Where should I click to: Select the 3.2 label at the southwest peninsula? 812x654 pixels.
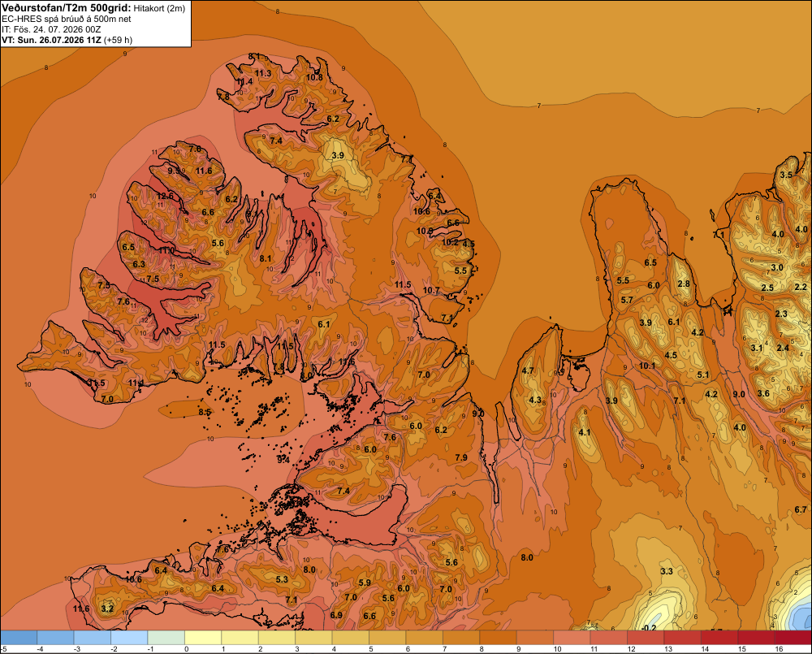tap(107, 609)
